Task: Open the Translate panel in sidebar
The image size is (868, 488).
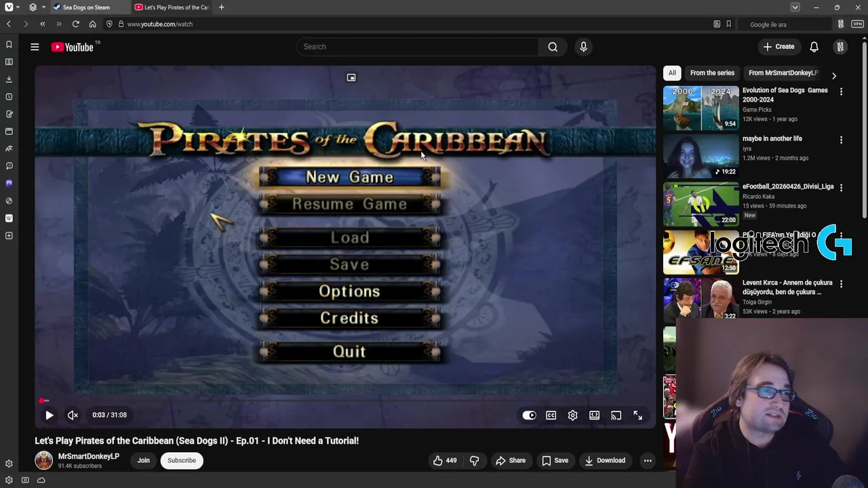Action: tap(9, 148)
